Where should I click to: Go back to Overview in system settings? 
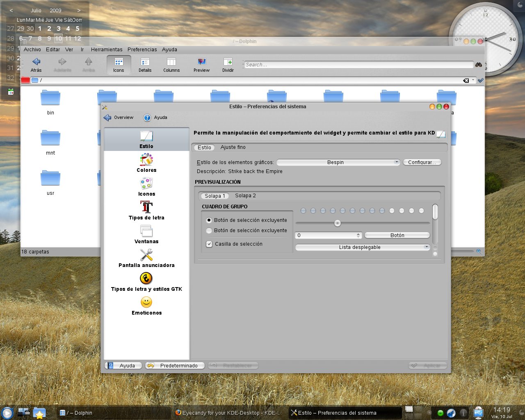click(x=119, y=118)
